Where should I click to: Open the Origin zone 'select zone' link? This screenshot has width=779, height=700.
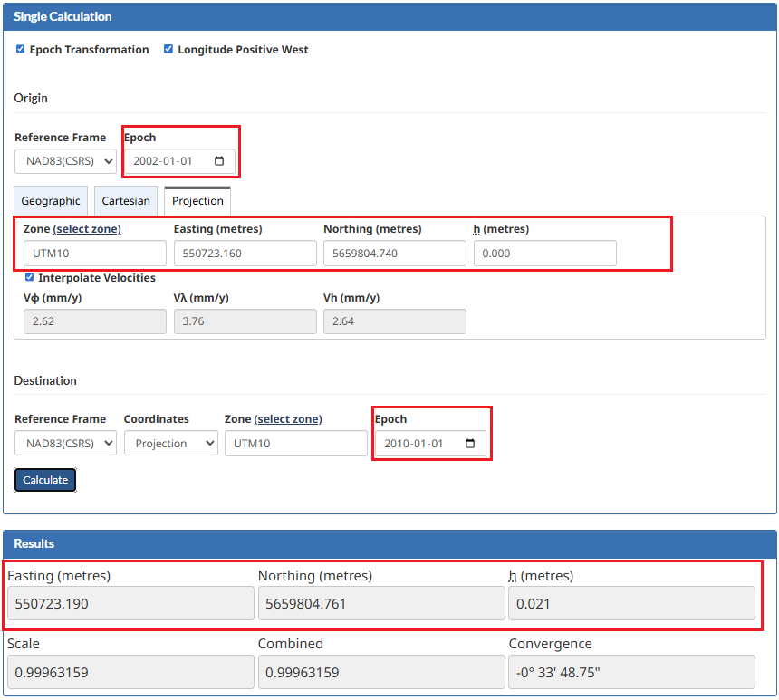point(87,229)
